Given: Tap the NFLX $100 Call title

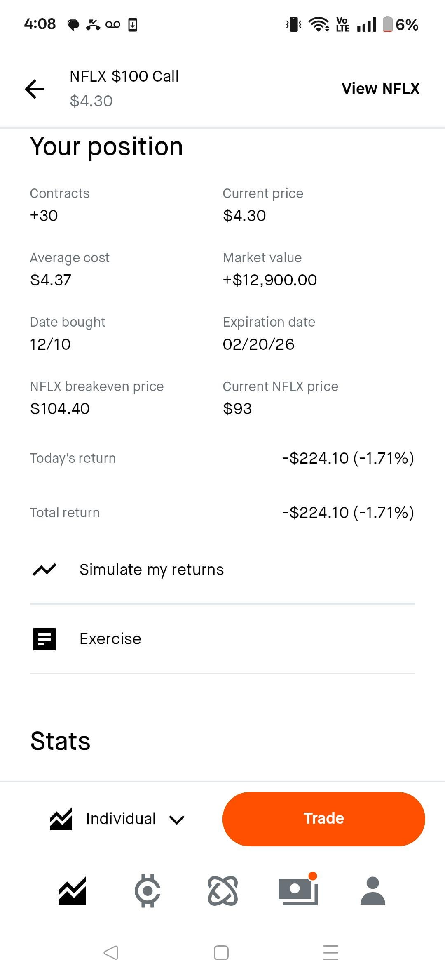Looking at the screenshot, I should pos(124,76).
